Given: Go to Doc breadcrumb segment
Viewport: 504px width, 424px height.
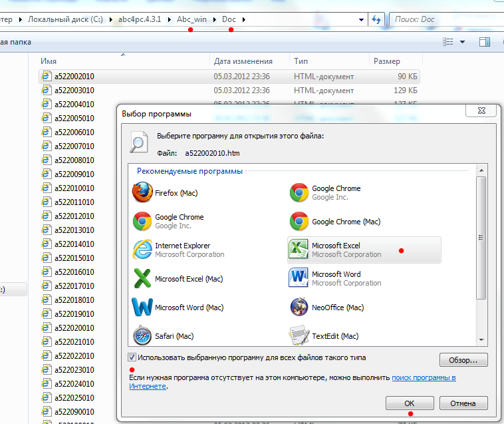Looking at the screenshot, I should (229, 19).
